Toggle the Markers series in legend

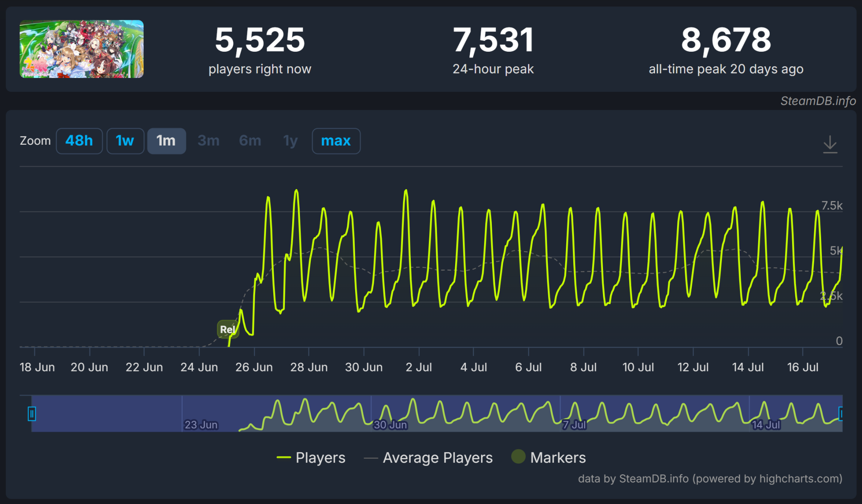pyautogui.click(x=558, y=457)
